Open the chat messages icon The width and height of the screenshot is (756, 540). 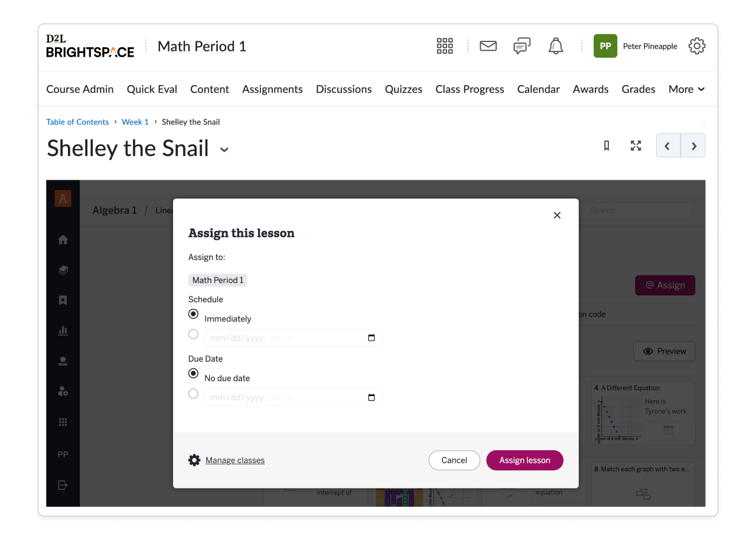pos(522,45)
